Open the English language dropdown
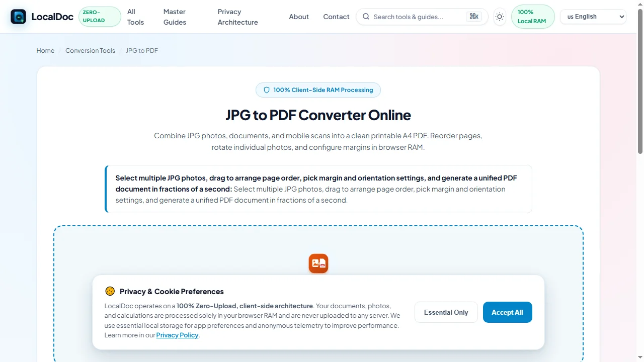644x362 pixels. 593,17
